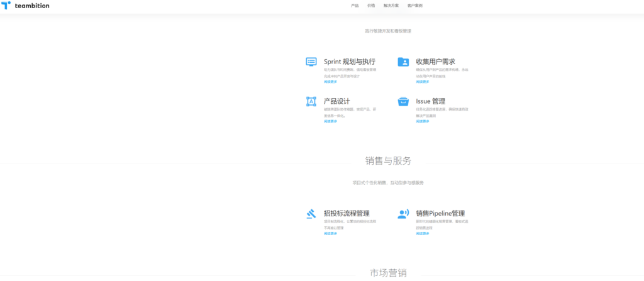Click the 收集用户需求 folder icon
Viewport: 644px width, 281px height.
point(403,62)
